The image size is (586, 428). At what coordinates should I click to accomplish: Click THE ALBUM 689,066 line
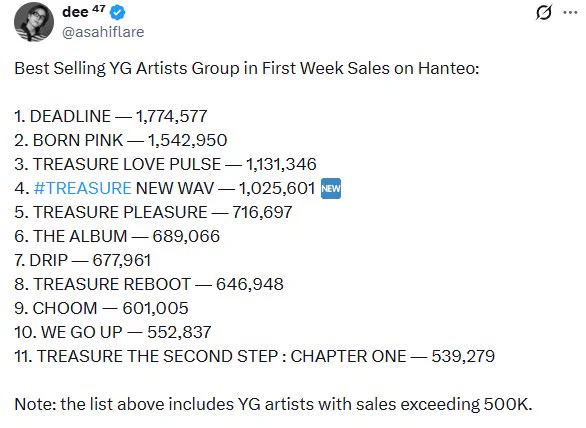(x=117, y=236)
